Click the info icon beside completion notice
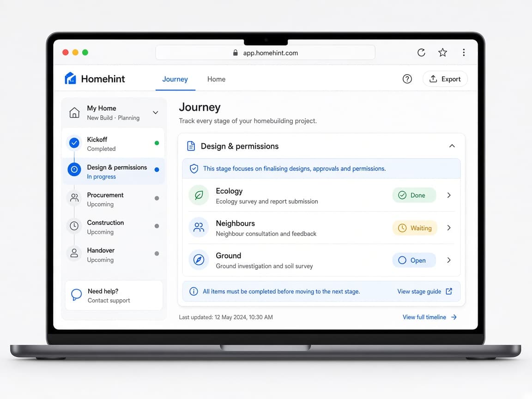 click(194, 291)
